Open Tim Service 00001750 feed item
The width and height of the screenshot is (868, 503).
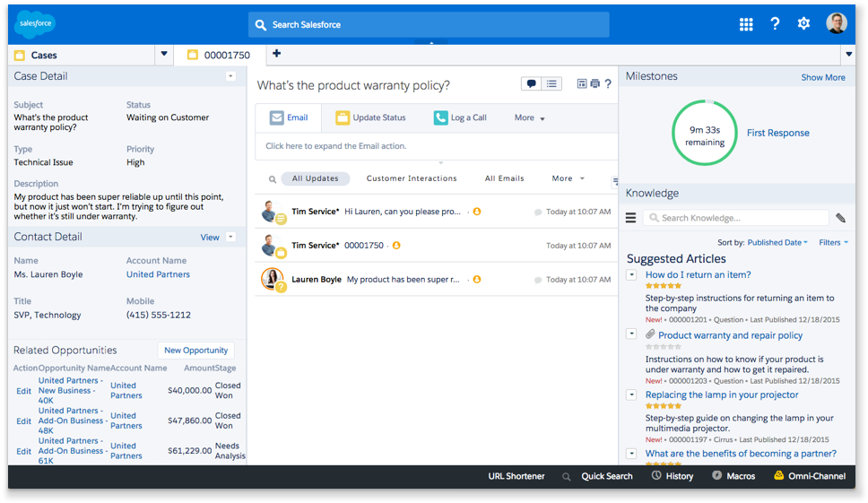coord(436,245)
